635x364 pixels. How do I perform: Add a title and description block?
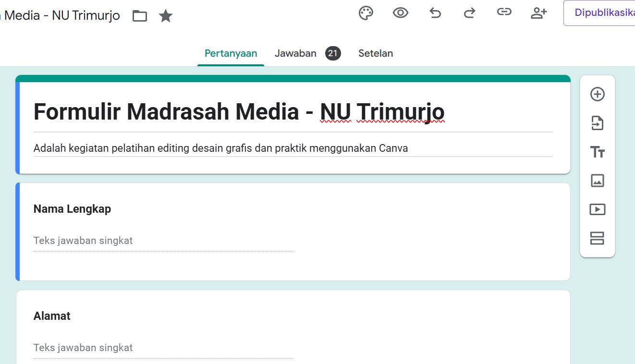pyautogui.click(x=598, y=152)
